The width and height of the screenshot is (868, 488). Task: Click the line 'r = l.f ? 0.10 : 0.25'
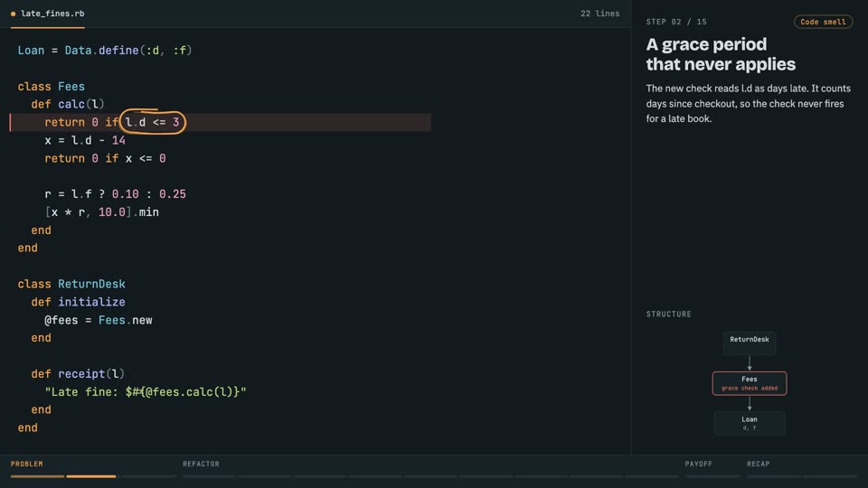tap(115, 194)
